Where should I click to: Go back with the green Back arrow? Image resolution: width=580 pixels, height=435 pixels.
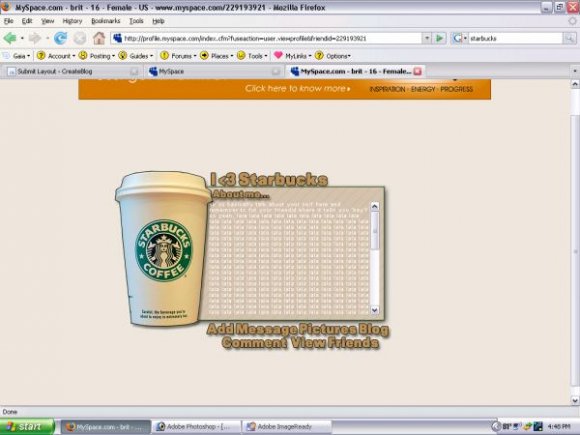pyautogui.click(x=10, y=38)
